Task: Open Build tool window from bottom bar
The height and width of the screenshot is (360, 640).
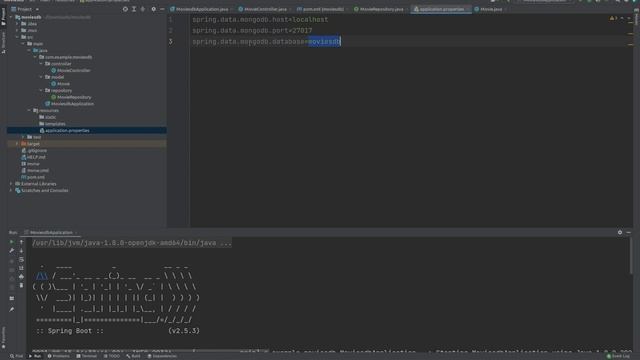Action: 133,356
